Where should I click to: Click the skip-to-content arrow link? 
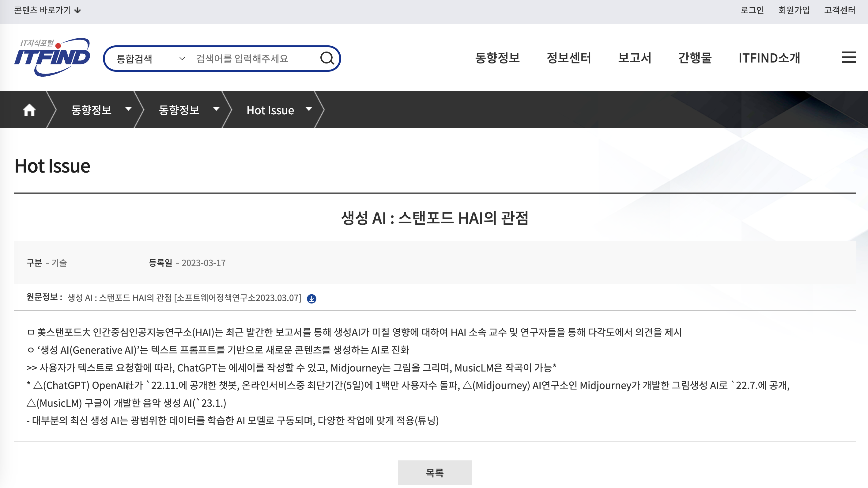click(47, 10)
